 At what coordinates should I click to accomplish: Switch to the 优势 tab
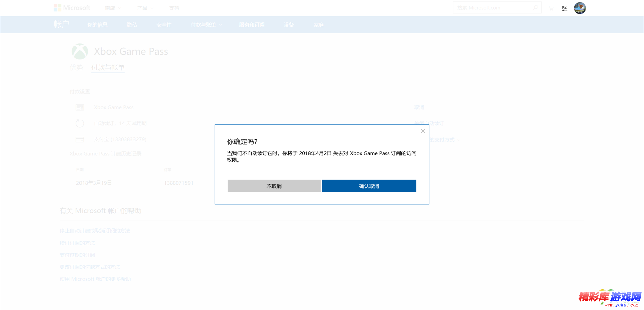(x=76, y=67)
